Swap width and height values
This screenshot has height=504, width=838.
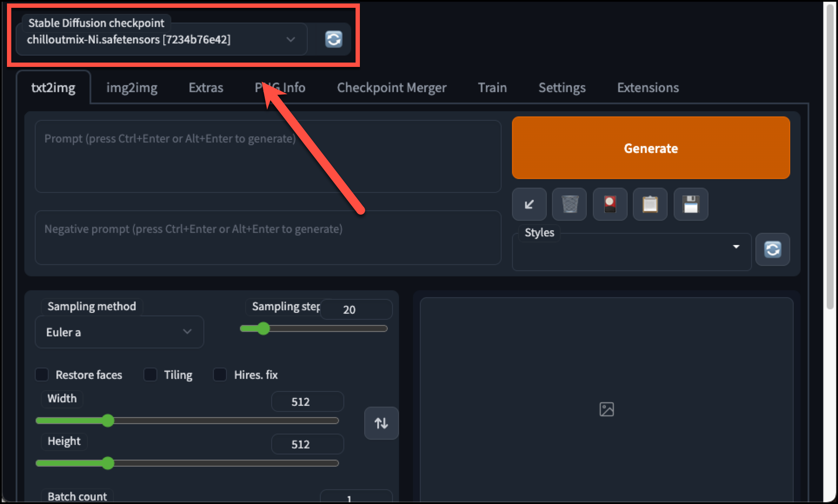click(x=381, y=423)
